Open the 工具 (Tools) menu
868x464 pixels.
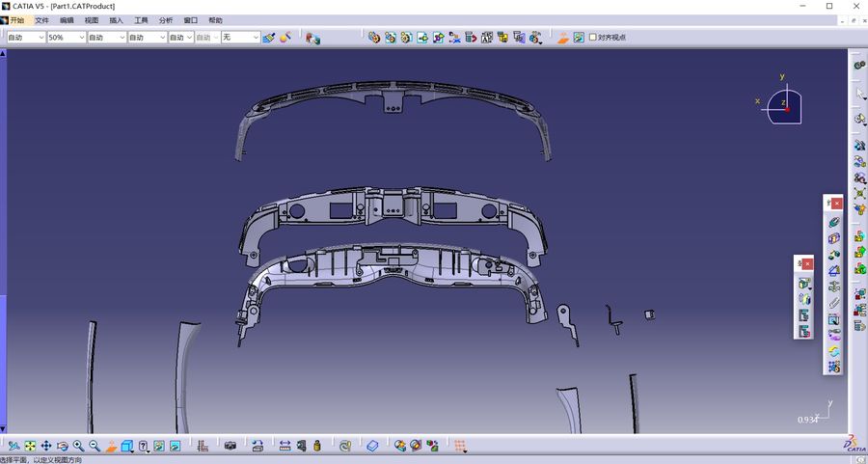(x=141, y=20)
